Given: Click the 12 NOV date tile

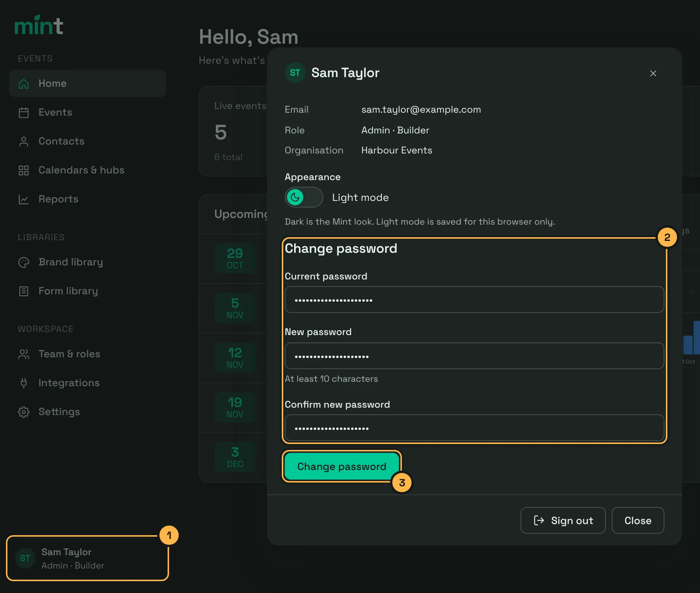Looking at the screenshot, I should pyautogui.click(x=235, y=358).
